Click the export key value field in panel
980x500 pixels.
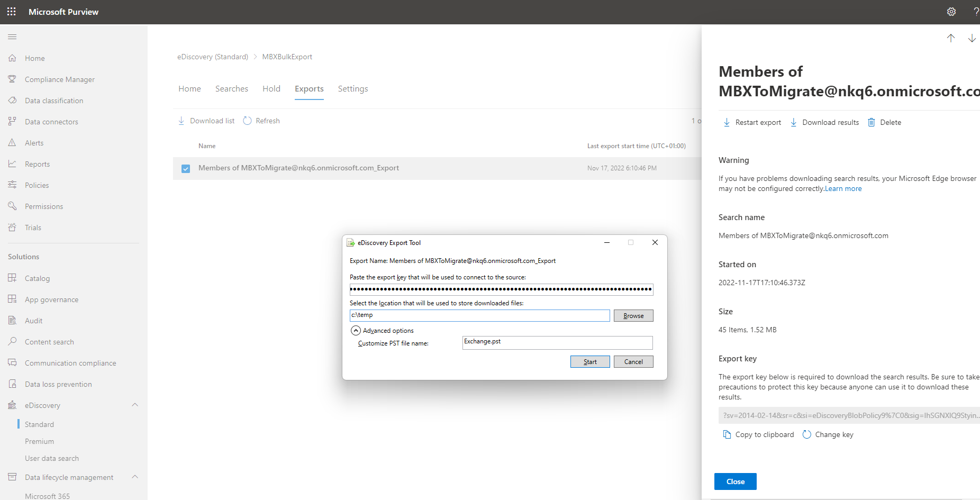coord(849,415)
